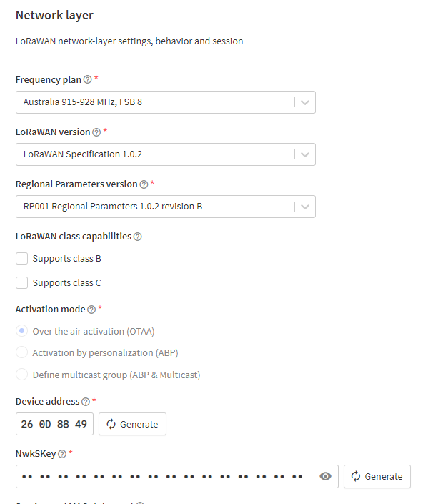Focus the NwkSKey input field
443x504 pixels.
coord(163,476)
